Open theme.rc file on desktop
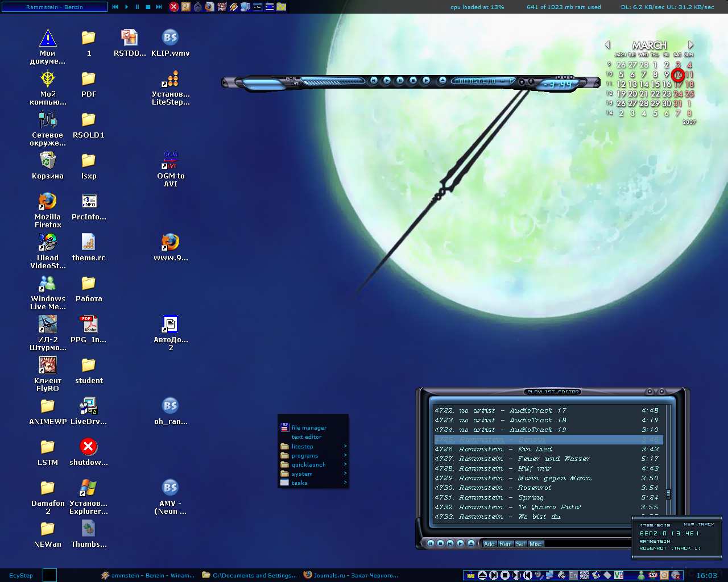The image size is (728, 582). pos(89,247)
